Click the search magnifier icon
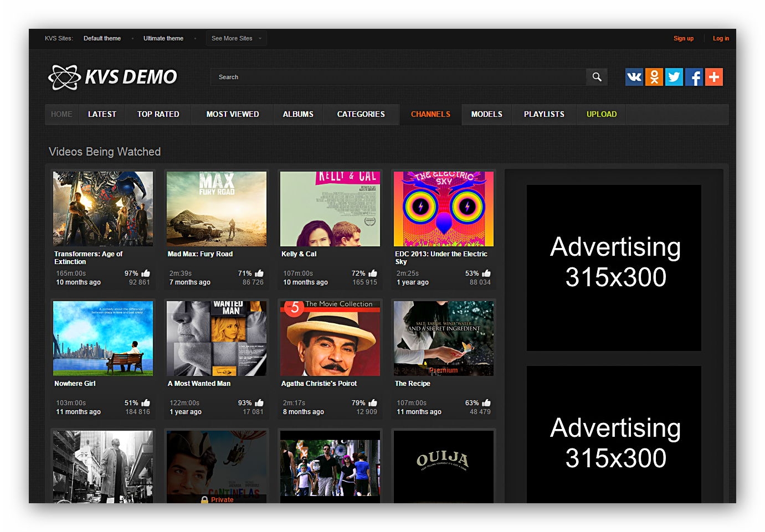Screen dimensions: 765x532 coord(597,77)
